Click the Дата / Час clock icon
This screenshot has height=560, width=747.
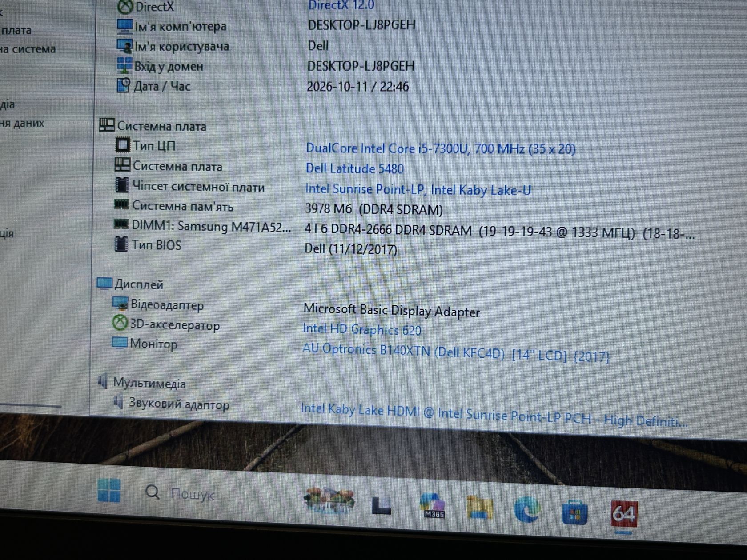pyautogui.click(x=123, y=85)
